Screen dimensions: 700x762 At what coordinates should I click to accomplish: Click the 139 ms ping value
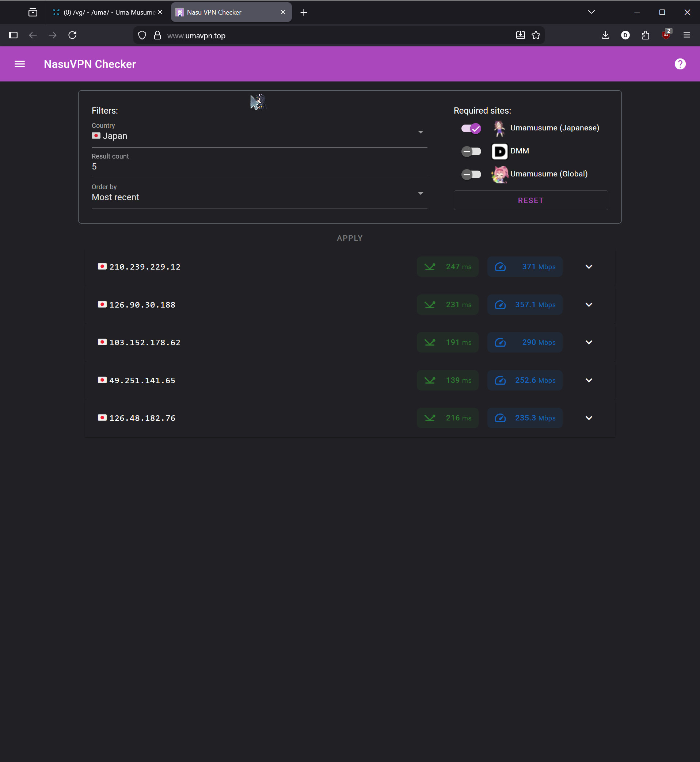[459, 380]
